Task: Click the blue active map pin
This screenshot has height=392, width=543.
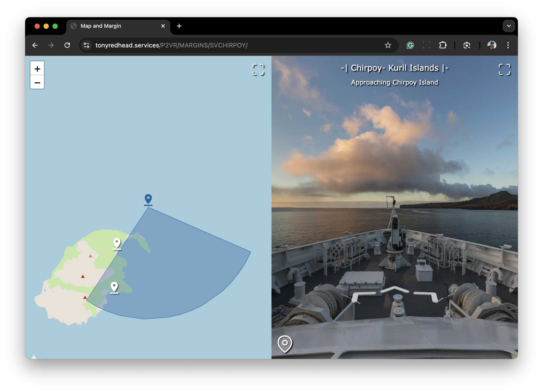Action: [x=148, y=199]
